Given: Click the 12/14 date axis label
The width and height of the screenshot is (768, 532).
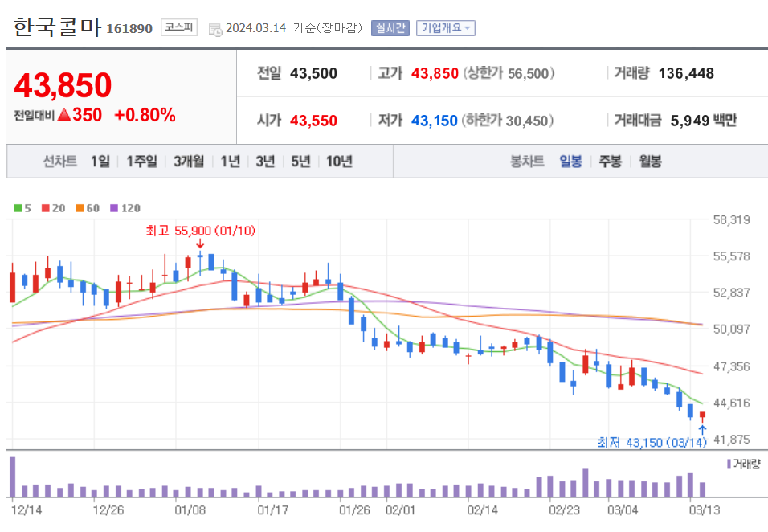Looking at the screenshot, I should click(x=27, y=510).
